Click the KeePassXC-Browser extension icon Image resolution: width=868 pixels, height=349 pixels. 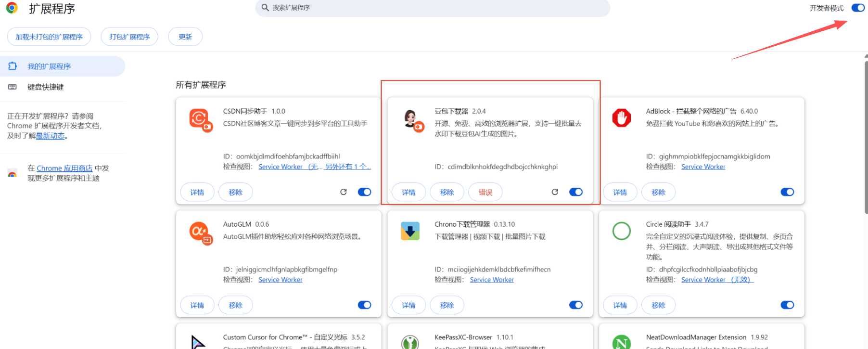(x=410, y=342)
